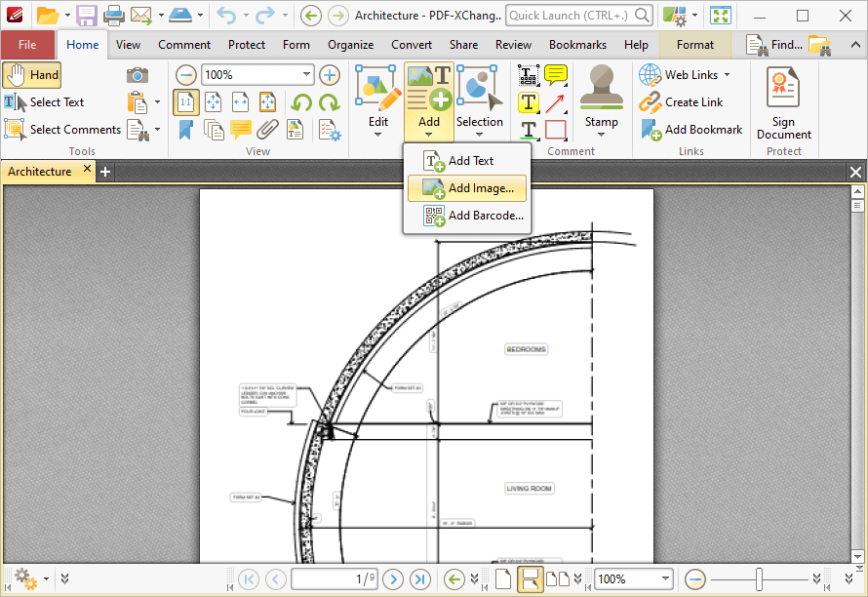Toggle single page layout in status bar
The height and width of the screenshot is (597, 868).
point(503,577)
